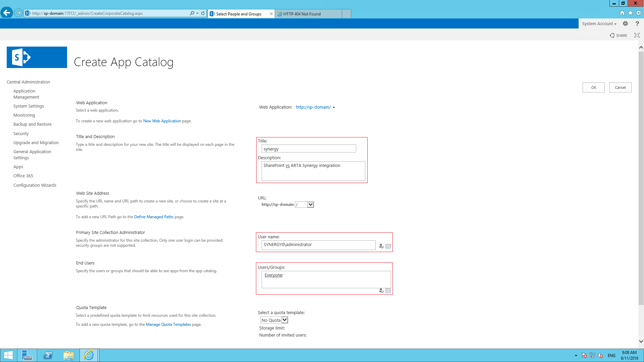
Task: Open Monitoring in sidebar
Action: pos(24,115)
